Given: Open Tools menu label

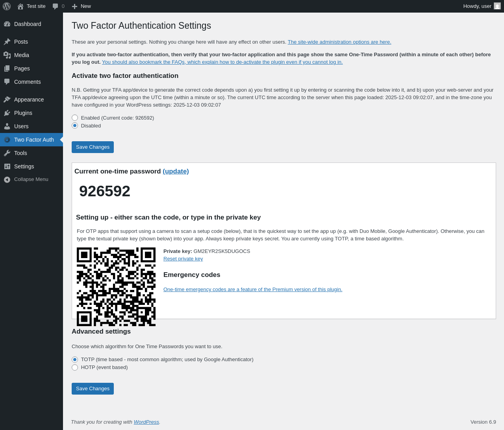Looking at the screenshot, I should (20, 153).
